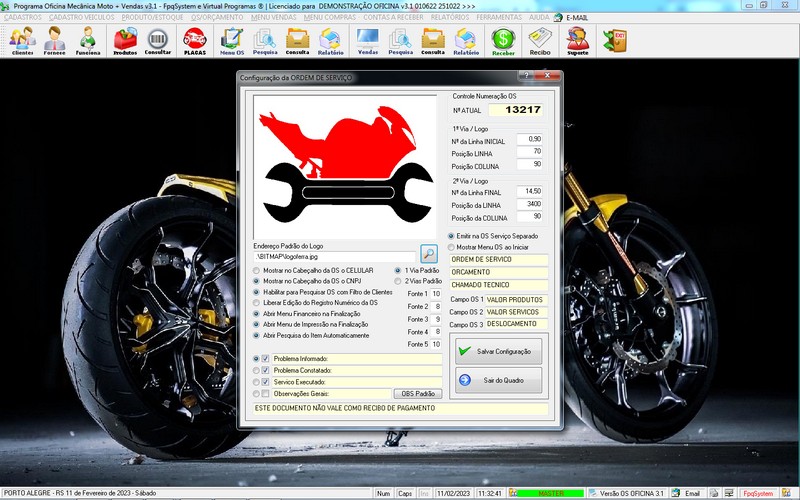The width and height of the screenshot is (800, 500).
Task: Click the Vendas monitor icon
Action: [368, 40]
